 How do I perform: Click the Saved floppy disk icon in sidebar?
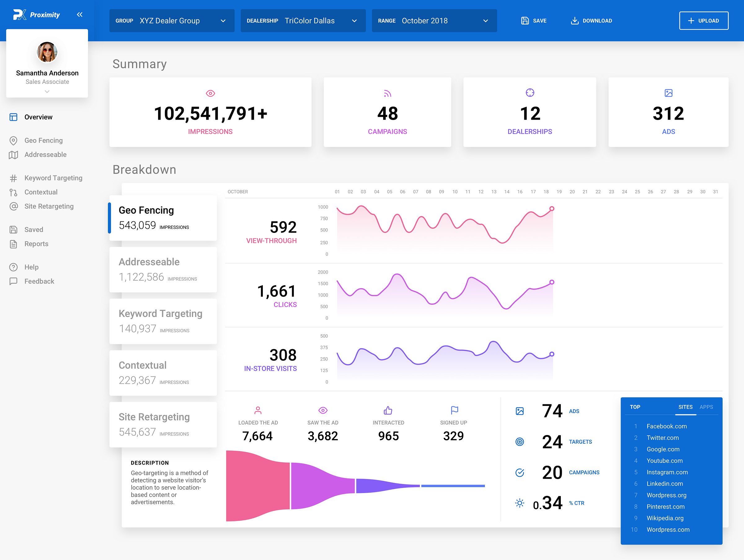[13, 230]
